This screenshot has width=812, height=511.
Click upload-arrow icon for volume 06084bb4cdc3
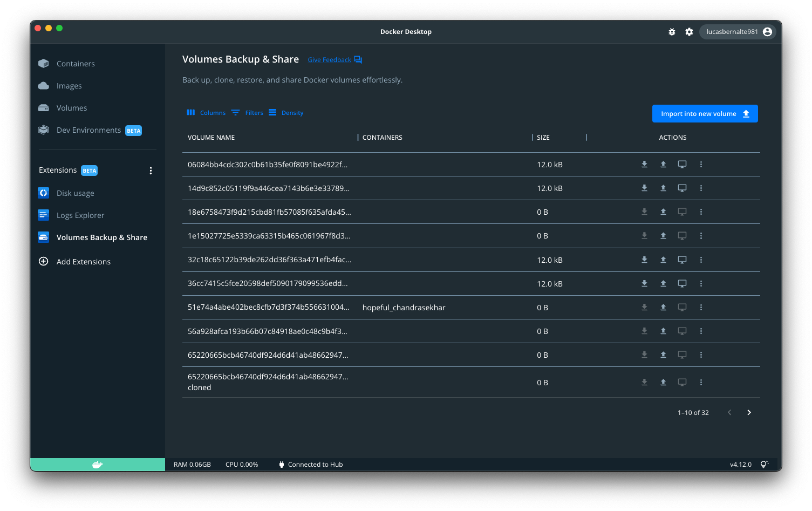pyautogui.click(x=663, y=165)
